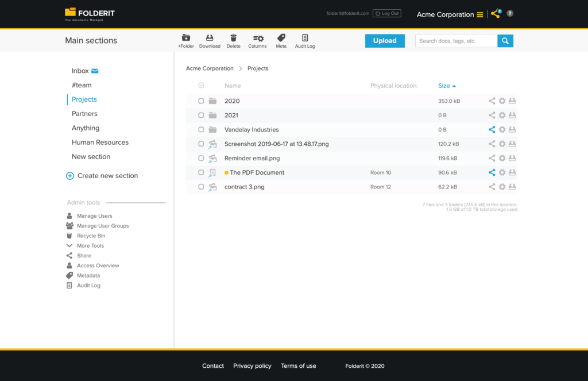588x381 pixels.
Task: Toggle the select-all checkbox in header
Action: [x=201, y=86]
